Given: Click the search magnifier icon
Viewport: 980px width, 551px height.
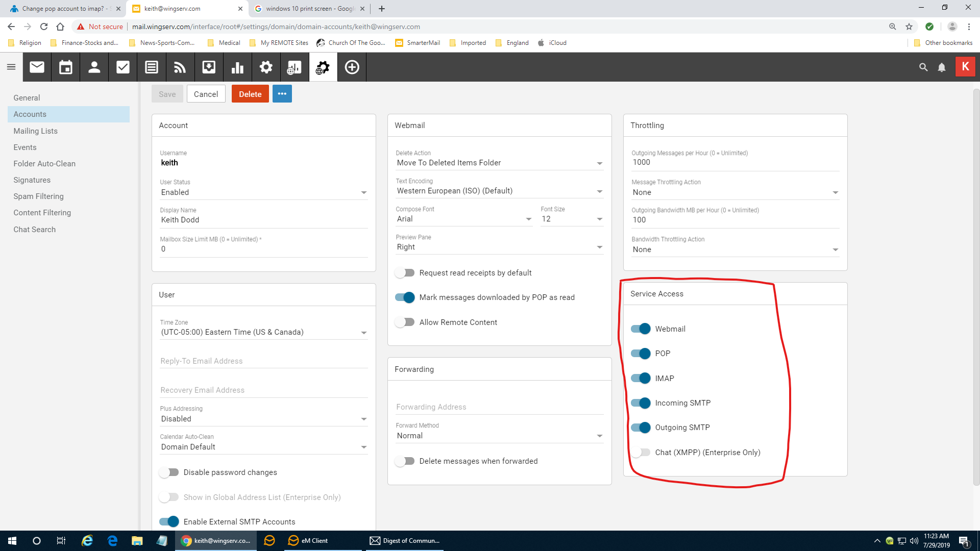Looking at the screenshot, I should tap(923, 67).
